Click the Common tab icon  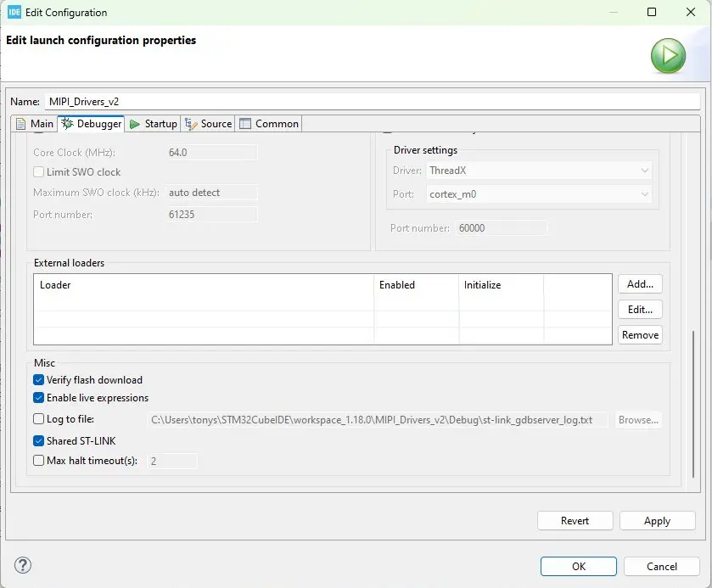pyautogui.click(x=245, y=124)
